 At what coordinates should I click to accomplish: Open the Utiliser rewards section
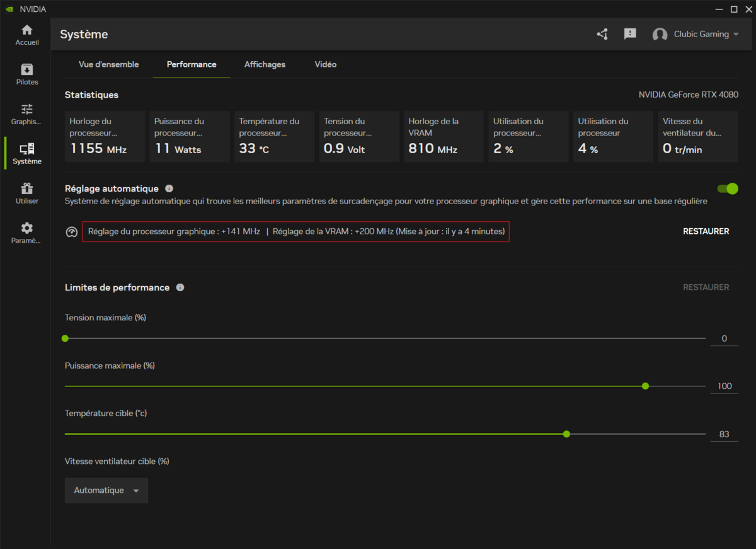[27, 194]
